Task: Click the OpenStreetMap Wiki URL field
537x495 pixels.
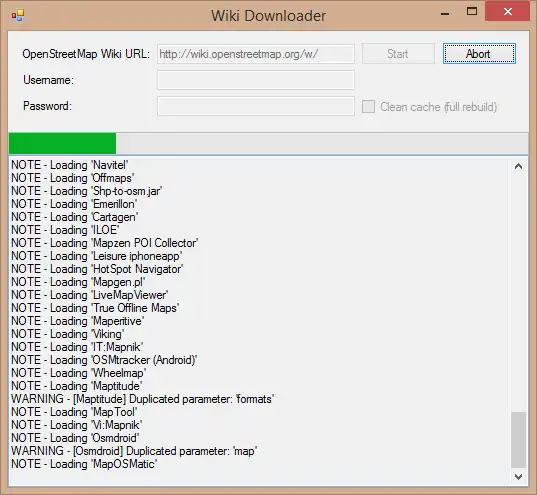Action: tap(256, 54)
